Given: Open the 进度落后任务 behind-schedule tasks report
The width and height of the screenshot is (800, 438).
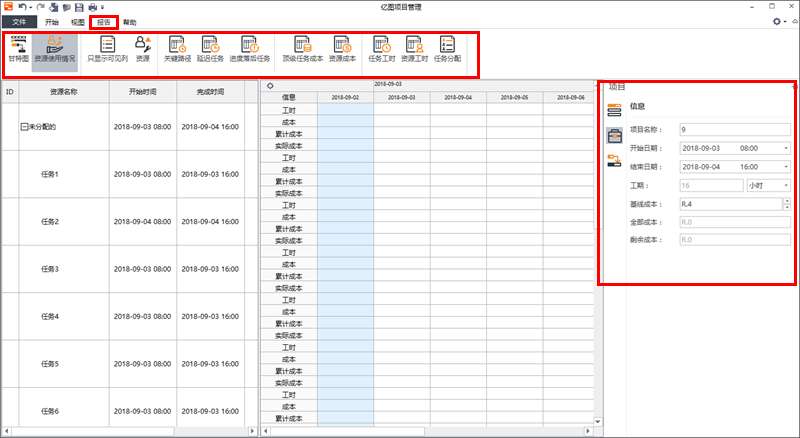Looking at the screenshot, I should click(249, 50).
